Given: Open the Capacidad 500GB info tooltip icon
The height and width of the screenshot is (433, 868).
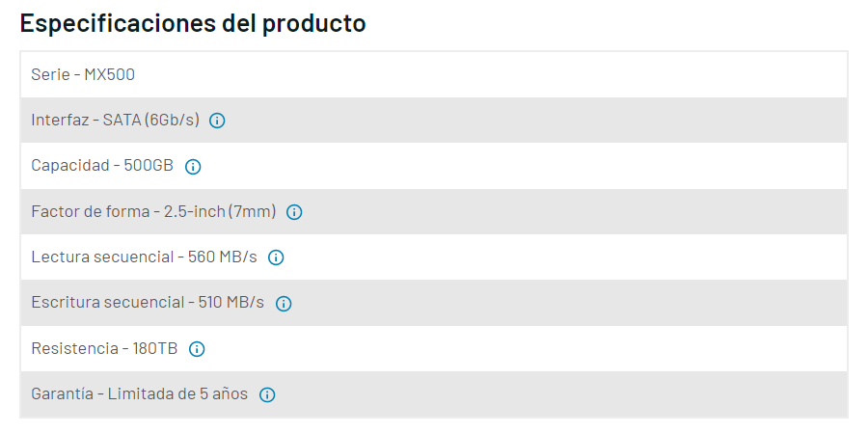Looking at the screenshot, I should (193, 167).
